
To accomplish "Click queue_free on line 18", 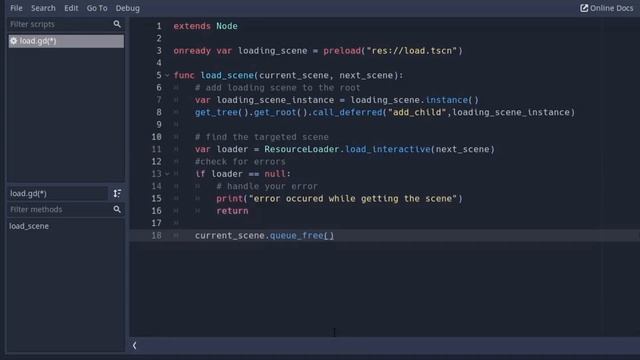I will (296, 236).
